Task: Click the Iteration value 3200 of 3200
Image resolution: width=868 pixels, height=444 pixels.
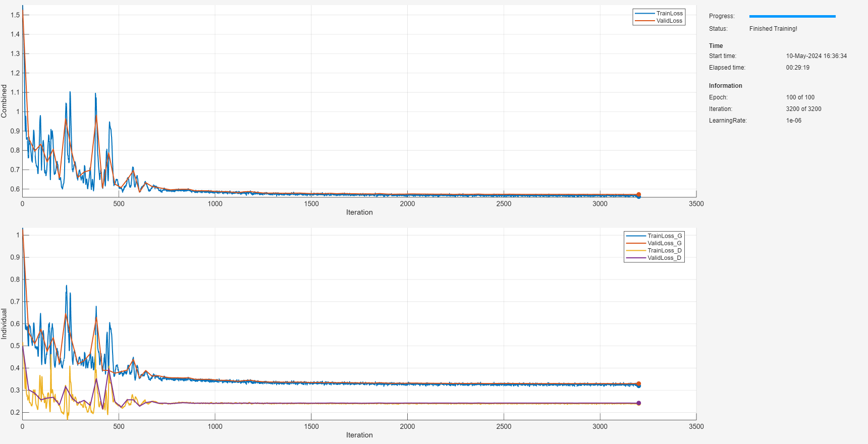Action: tap(803, 109)
